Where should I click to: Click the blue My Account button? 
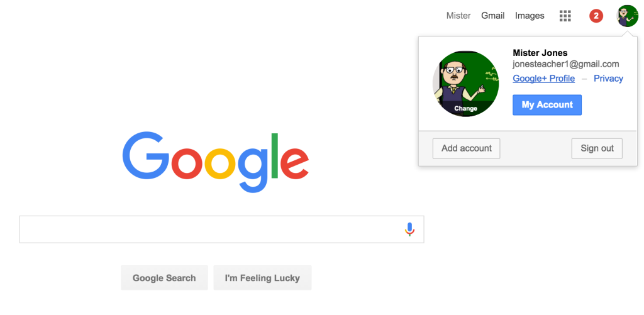(547, 105)
